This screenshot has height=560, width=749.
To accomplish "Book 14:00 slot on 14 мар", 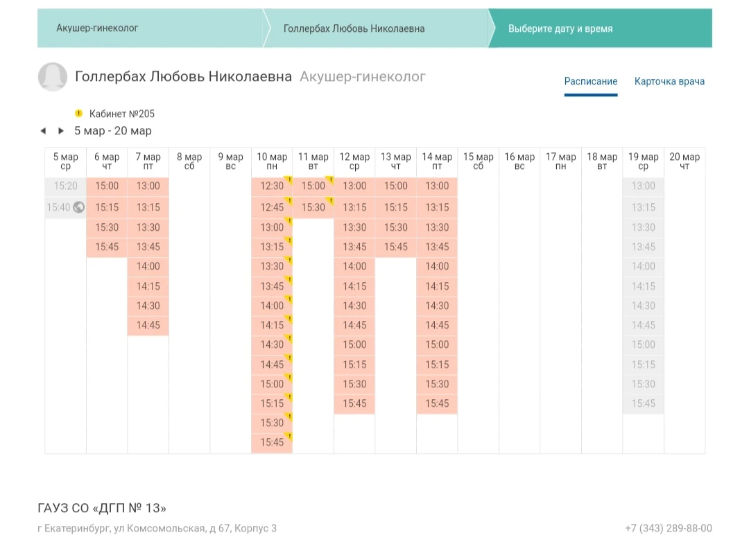I will [x=437, y=266].
